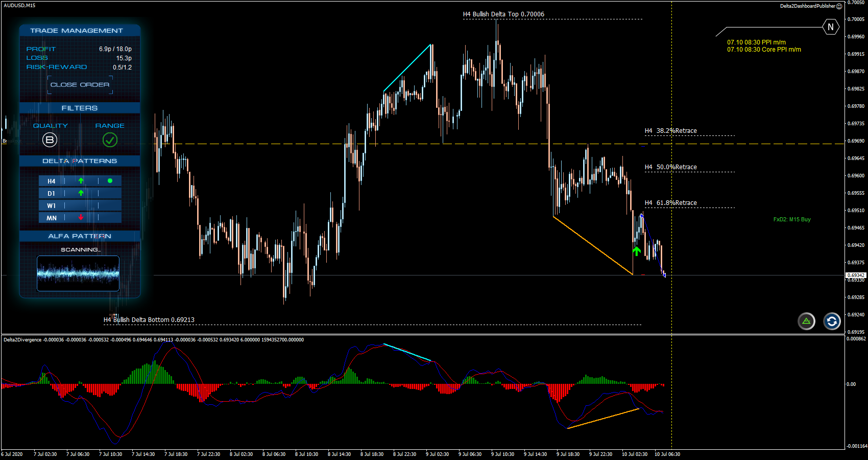
Task: Click the 07.10 08:30 PPI m/m news
Action: 756,42
